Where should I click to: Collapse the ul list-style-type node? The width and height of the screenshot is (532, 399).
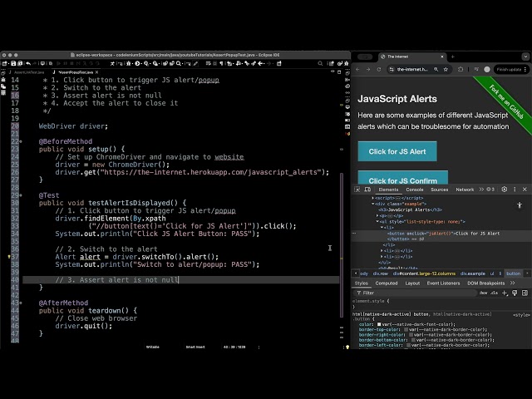click(x=377, y=222)
